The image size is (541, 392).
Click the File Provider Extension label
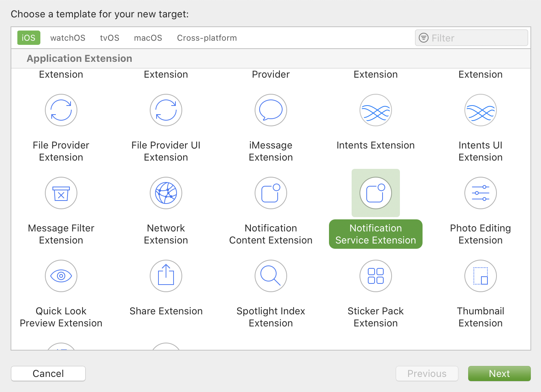coord(61,151)
